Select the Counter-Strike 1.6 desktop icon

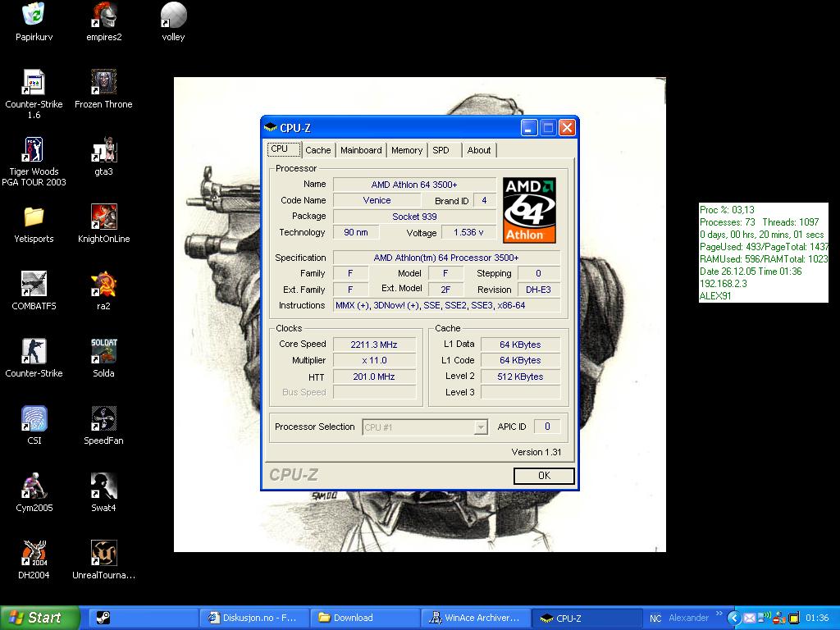34,94
